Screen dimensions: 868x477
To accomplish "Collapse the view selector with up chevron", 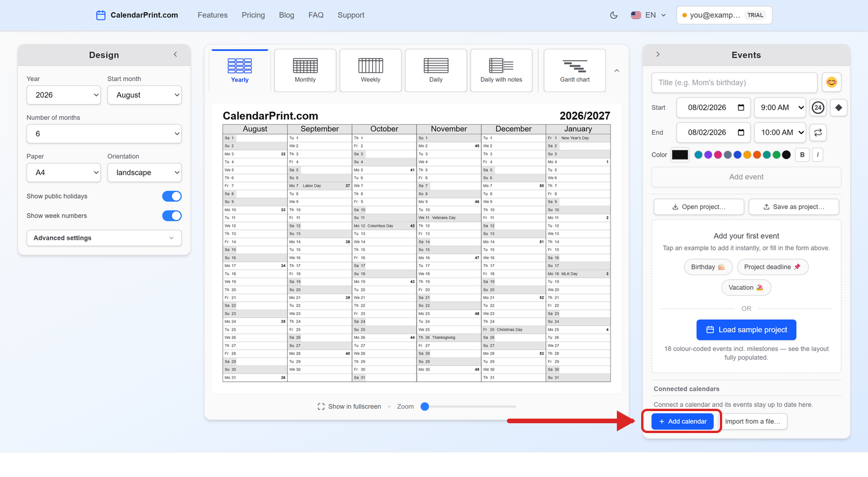I will [617, 71].
